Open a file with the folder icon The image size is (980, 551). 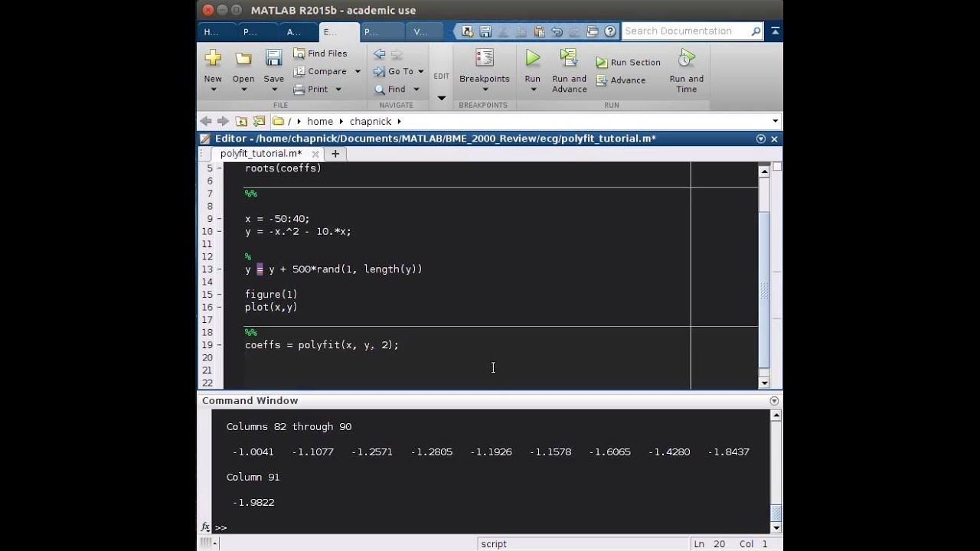coord(243,59)
